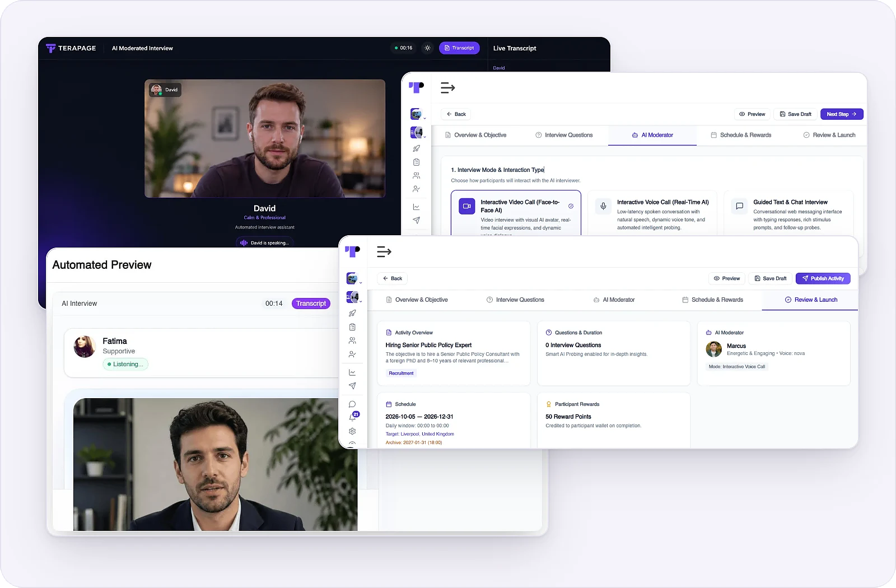Click Save Draft in the Review window
This screenshot has width=896, height=588.
770,278
